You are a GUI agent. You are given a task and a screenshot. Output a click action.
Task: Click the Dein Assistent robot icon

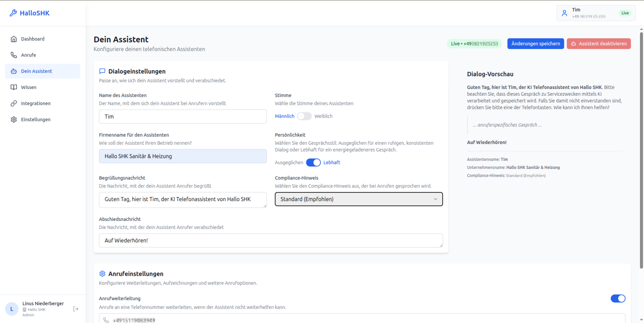tap(14, 71)
